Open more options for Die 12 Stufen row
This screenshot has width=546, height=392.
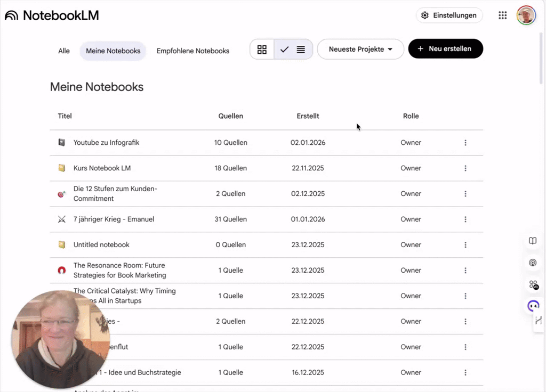pos(465,194)
